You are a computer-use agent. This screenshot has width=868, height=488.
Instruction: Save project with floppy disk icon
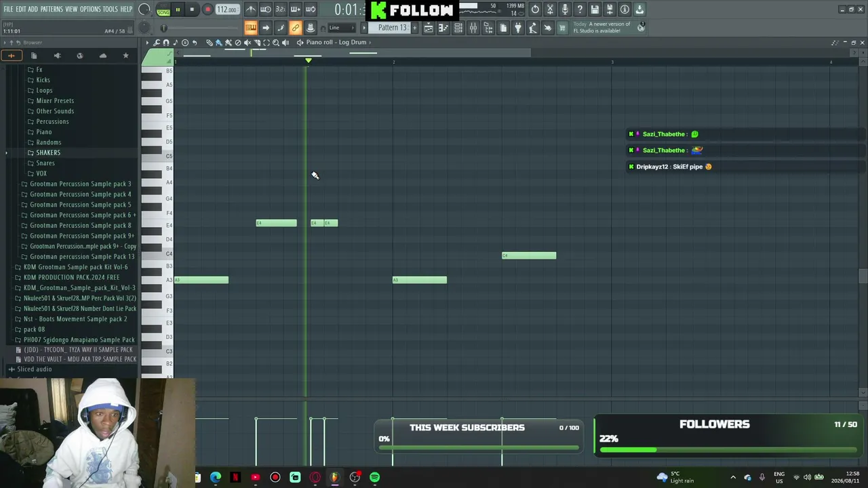point(595,9)
